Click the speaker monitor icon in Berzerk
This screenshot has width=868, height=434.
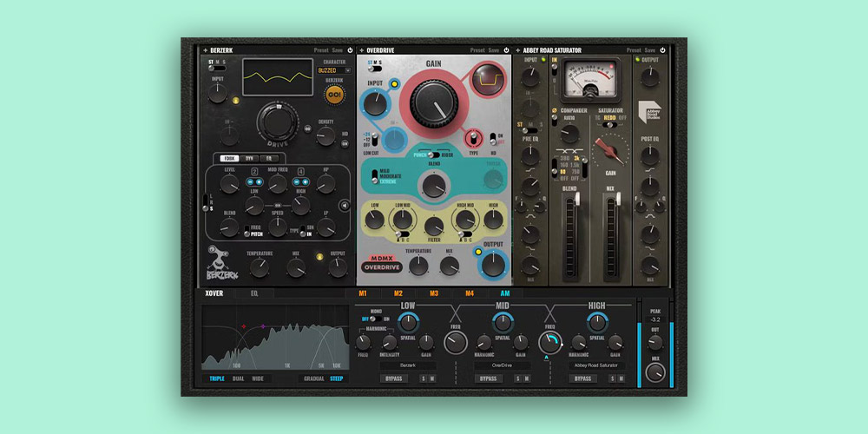345,206
